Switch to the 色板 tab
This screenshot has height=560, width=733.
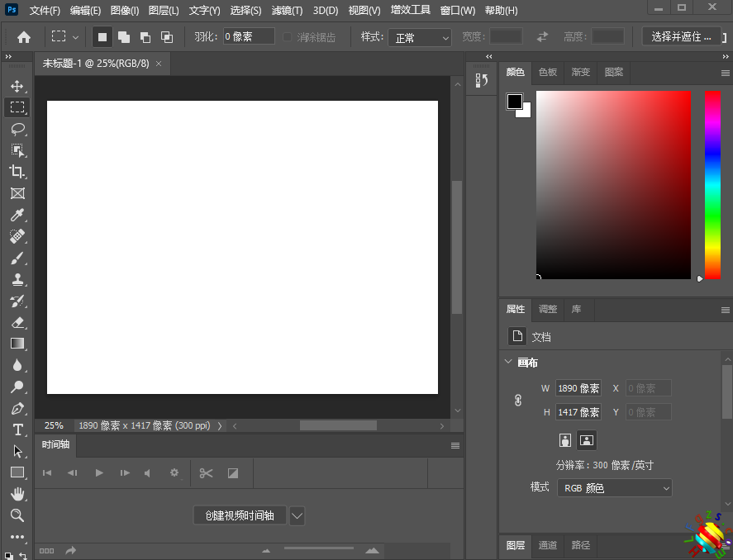pos(547,72)
